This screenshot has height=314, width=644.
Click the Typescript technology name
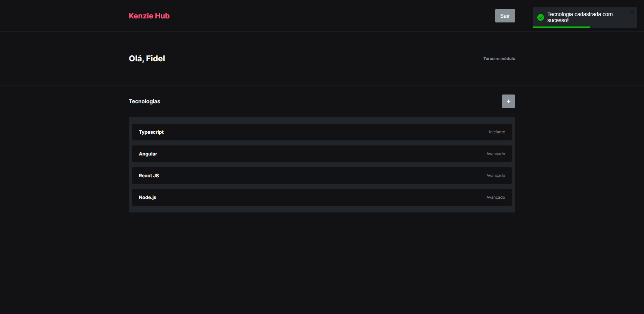[151, 132]
